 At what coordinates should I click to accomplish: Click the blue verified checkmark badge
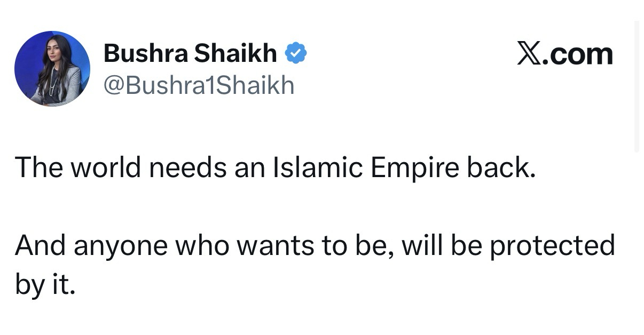point(295,53)
